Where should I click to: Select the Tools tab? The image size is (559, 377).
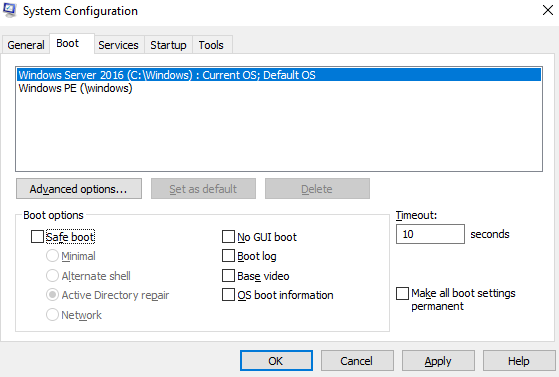(x=211, y=45)
